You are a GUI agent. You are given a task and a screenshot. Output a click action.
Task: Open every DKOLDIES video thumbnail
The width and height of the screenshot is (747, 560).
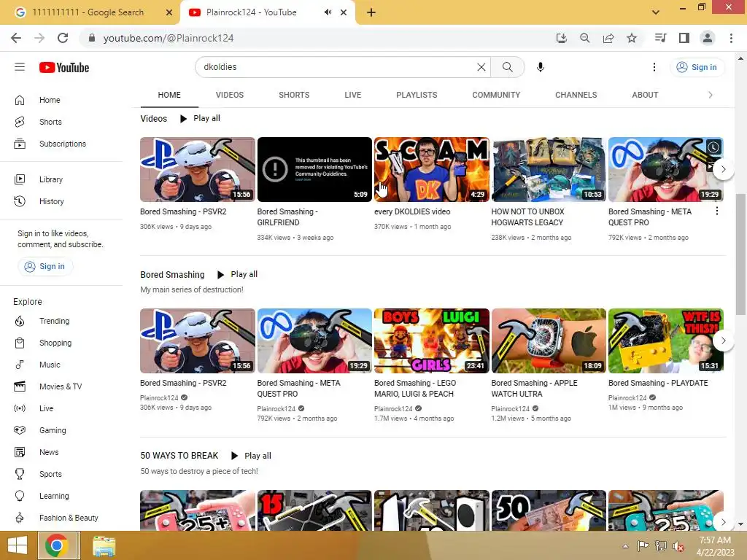click(432, 169)
